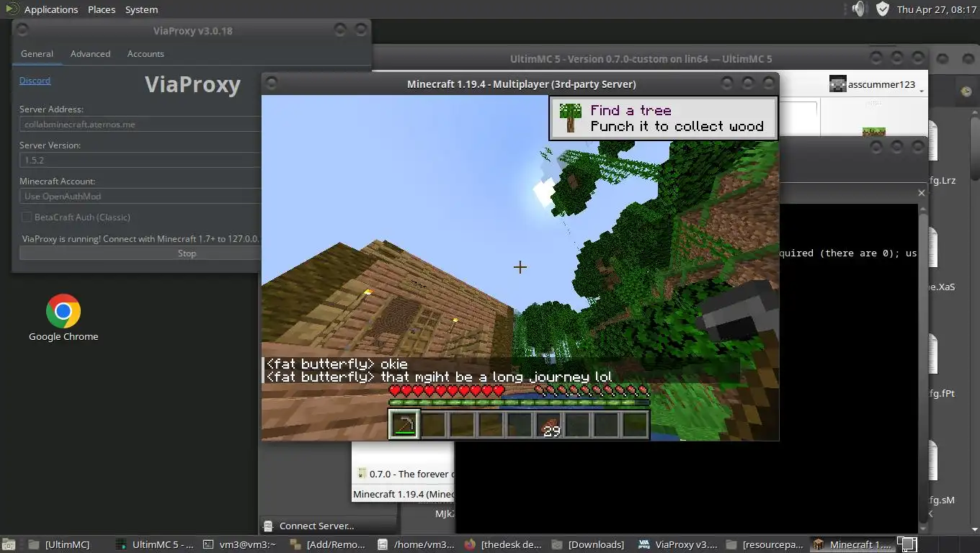Close the console panel with the X button
Screen dimensions: 980x553
coord(921,193)
